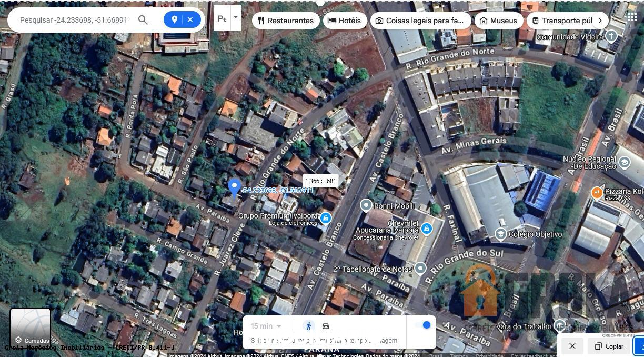This screenshot has height=357, width=644.
Task: Select the walking travel mode icon
Action: [x=309, y=325]
